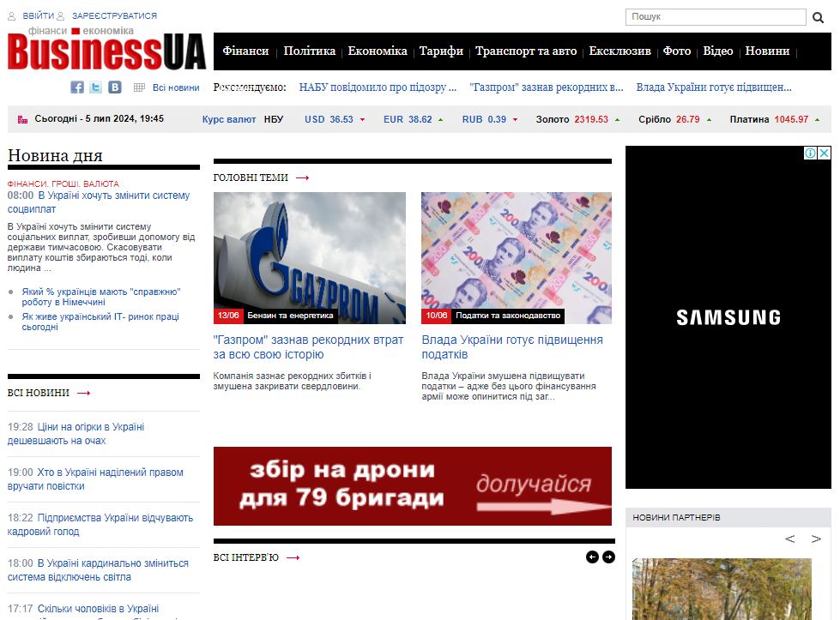Open 19:28 news about ціни на огірки
The height and width of the screenshot is (620, 840).
coord(76,434)
